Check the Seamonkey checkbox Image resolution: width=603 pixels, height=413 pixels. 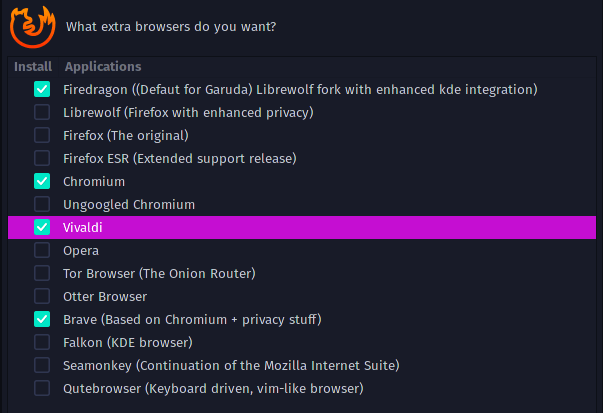[42, 365]
